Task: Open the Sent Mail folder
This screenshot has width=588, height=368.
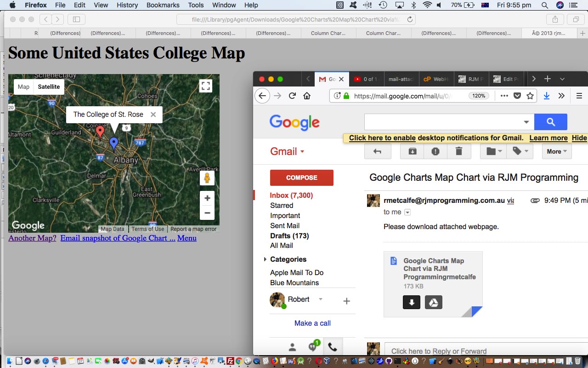Action: pyautogui.click(x=285, y=226)
